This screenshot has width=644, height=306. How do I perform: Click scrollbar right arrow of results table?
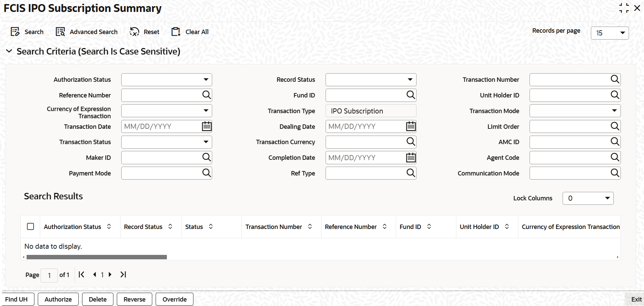coord(617,257)
